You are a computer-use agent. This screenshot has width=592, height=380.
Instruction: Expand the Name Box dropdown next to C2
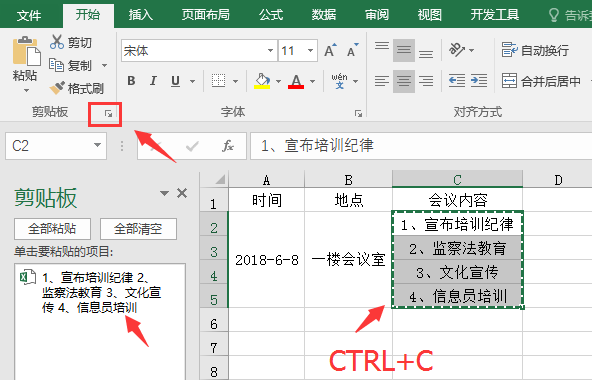coord(97,145)
